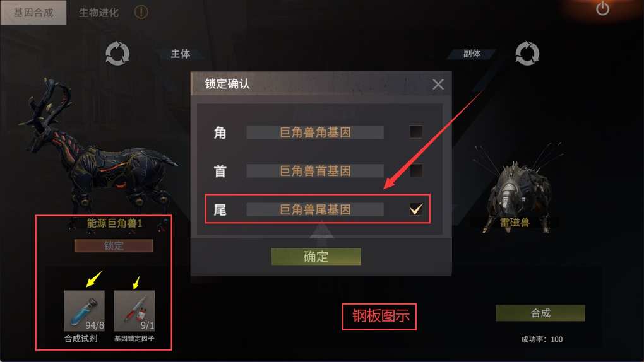Check the 巨角兽首基因 lock box
The image size is (644, 362).
pyautogui.click(x=416, y=170)
